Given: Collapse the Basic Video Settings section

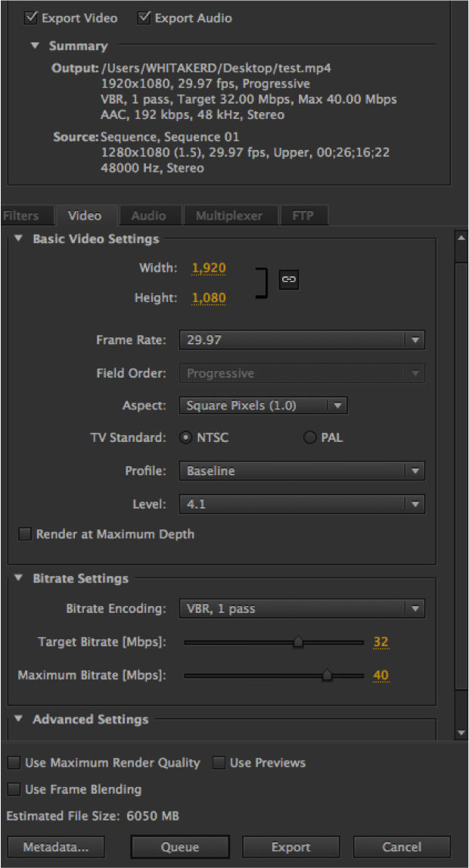Looking at the screenshot, I should click(x=18, y=239).
